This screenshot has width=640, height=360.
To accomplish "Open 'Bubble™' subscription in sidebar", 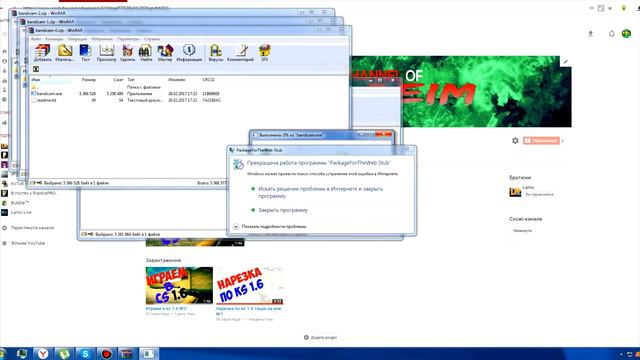I will (x=20, y=202).
